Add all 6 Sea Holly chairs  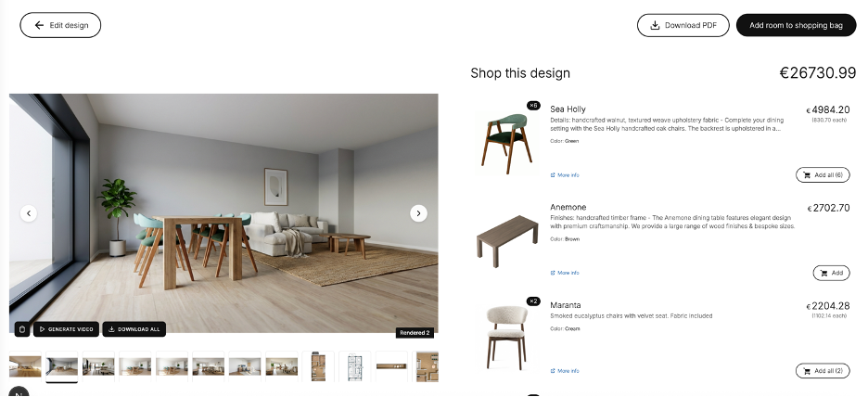pyautogui.click(x=823, y=175)
